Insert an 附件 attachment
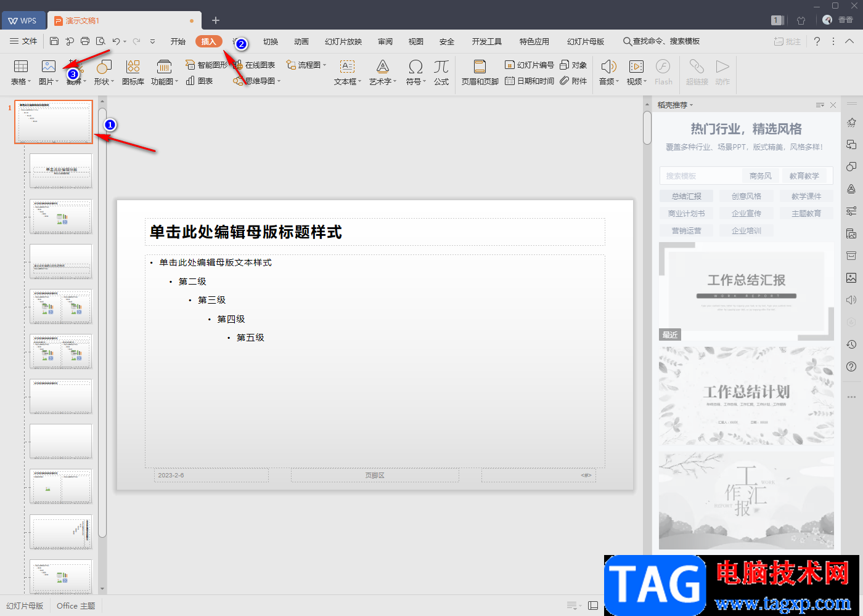 [x=573, y=81]
